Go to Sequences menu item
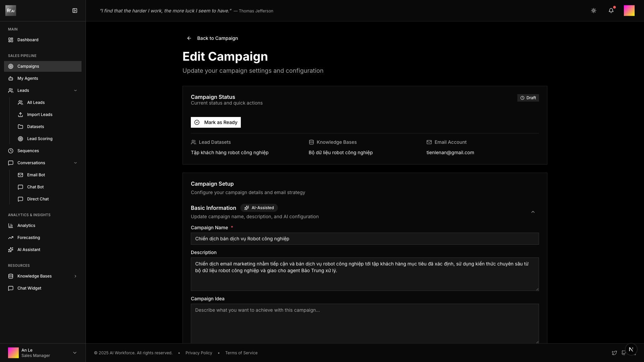The image size is (644, 362). coord(28,151)
